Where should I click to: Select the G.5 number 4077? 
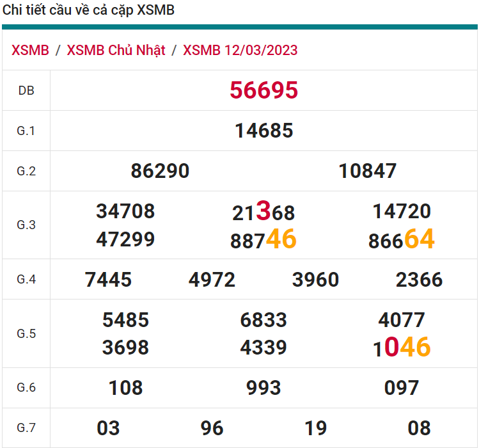pos(402,320)
